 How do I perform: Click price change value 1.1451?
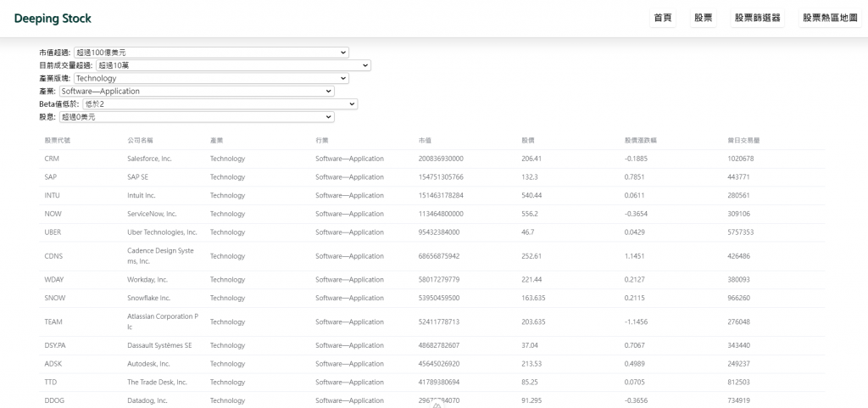[x=634, y=256]
